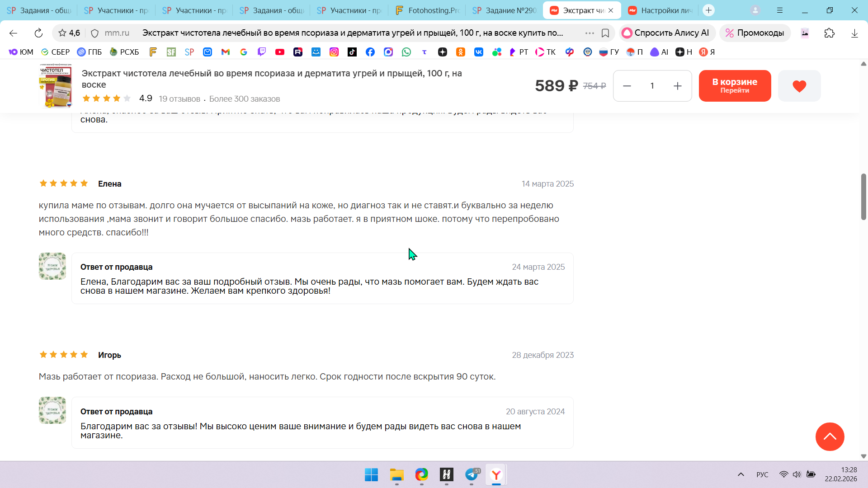
Task: Decrease quantity with the minus button
Action: tap(627, 86)
